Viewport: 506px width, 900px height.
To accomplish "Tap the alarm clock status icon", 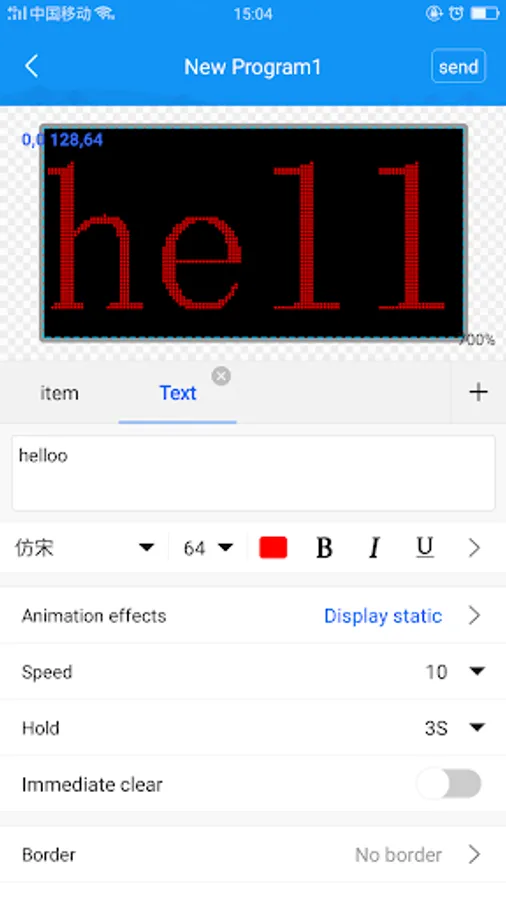I will [x=456, y=13].
